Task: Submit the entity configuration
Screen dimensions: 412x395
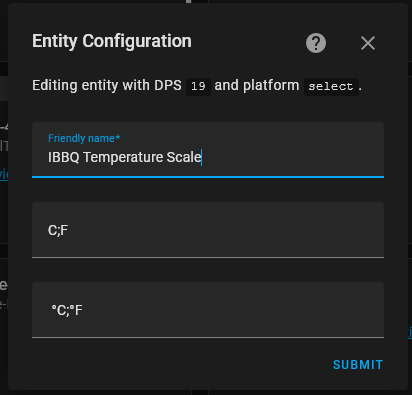Action: (358, 365)
